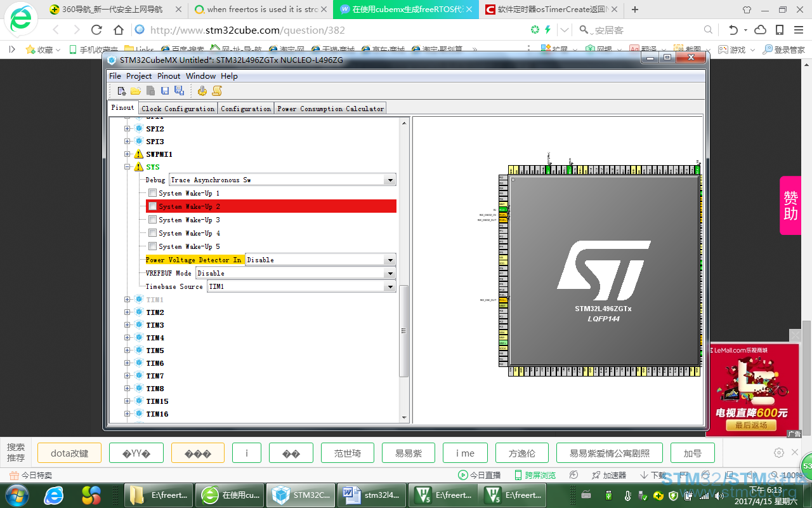Open the Debug mode dropdown
This screenshot has height=508, width=812.
pyautogui.click(x=390, y=180)
